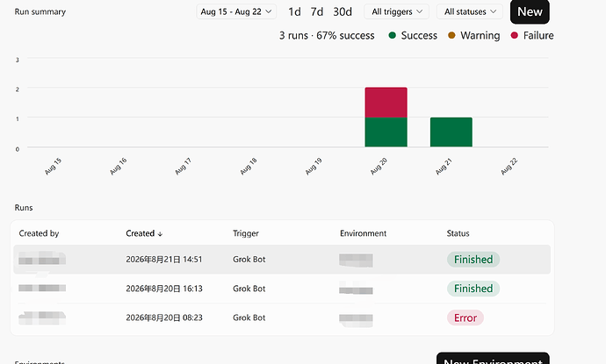
Task: Expand the All triggers filter
Action: tap(396, 11)
